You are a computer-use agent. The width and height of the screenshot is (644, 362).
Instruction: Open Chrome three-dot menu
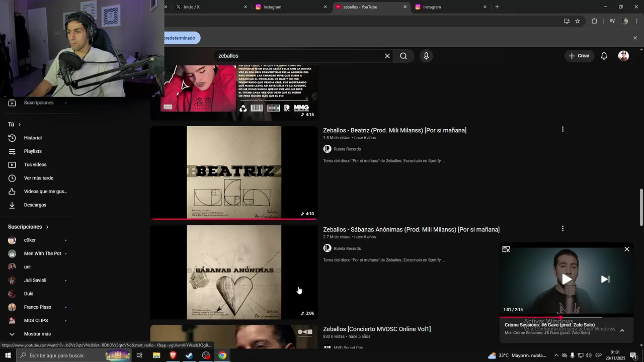click(x=636, y=21)
